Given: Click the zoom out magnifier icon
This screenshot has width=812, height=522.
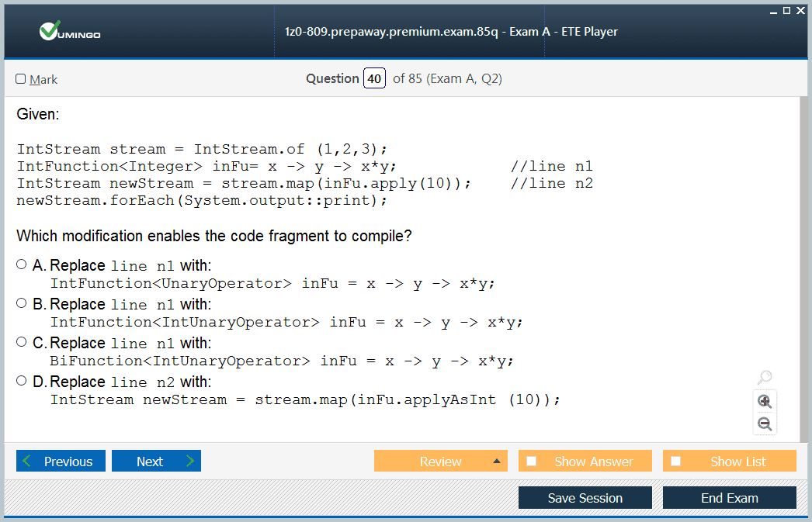Looking at the screenshot, I should (765, 423).
